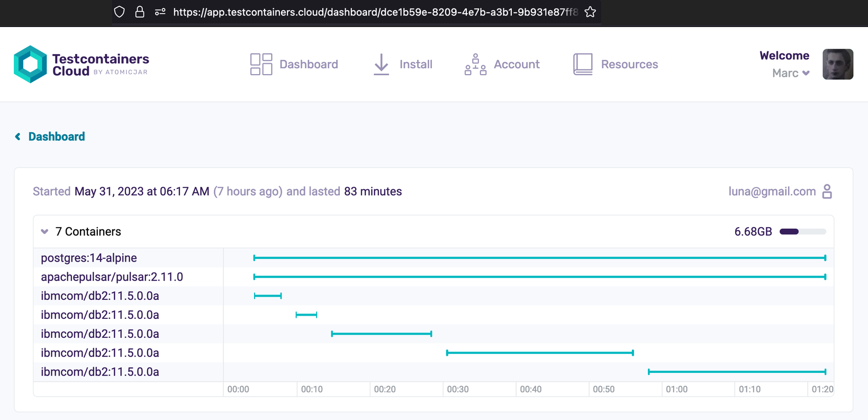The width and height of the screenshot is (868, 420).
Task: Click the 6.68GB usage progress bar
Action: 803,231
